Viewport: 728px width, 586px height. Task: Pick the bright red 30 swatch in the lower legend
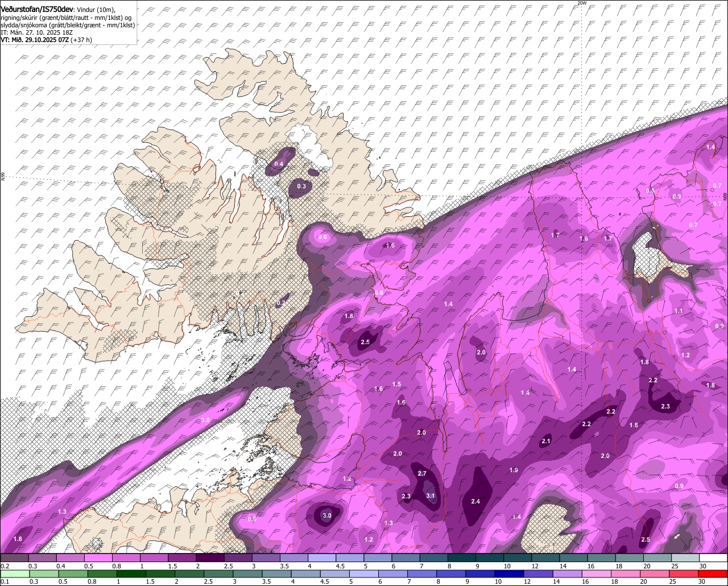[714, 573]
